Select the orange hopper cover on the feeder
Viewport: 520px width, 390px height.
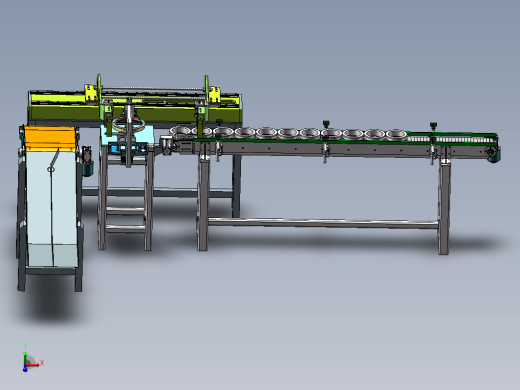[x=50, y=139]
